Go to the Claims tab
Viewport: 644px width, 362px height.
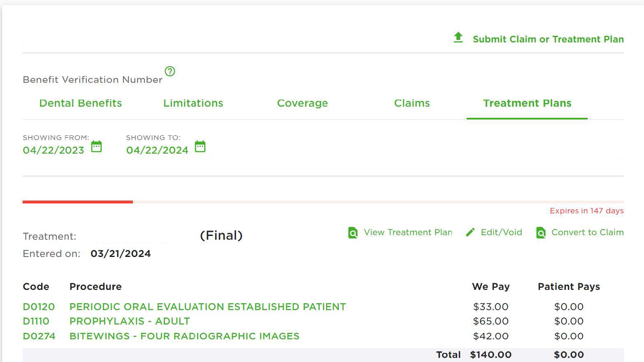click(x=412, y=103)
